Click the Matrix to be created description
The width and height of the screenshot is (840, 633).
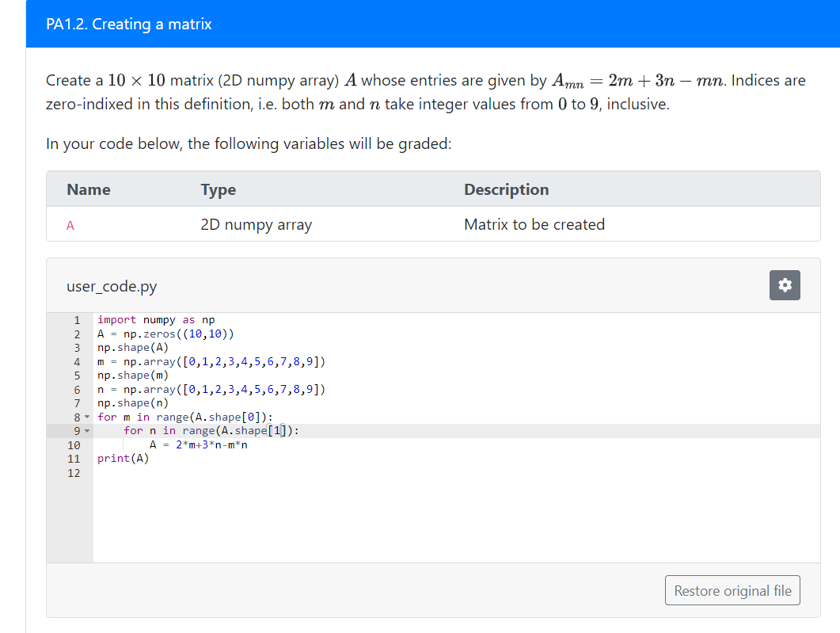534,225
